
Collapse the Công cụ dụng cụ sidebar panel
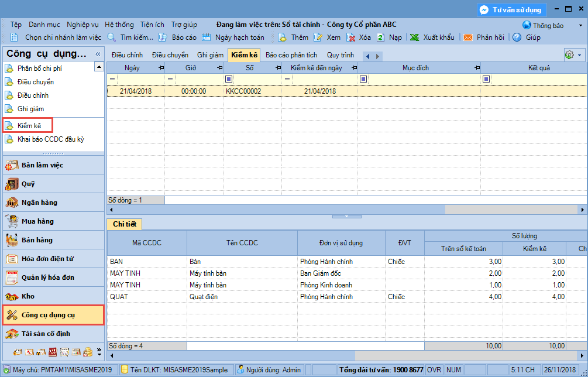point(98,54)
